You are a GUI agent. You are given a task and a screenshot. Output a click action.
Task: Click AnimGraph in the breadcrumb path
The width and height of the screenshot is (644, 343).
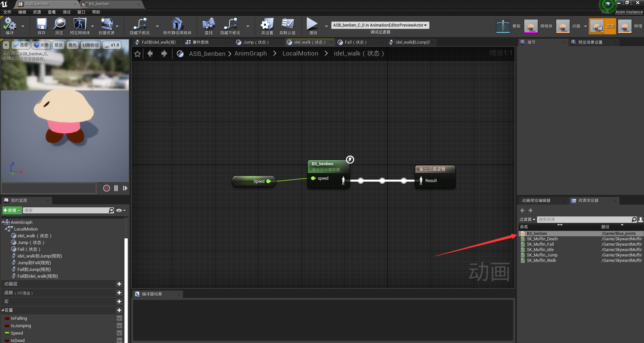pyautogui.click(x=251, y=54)
